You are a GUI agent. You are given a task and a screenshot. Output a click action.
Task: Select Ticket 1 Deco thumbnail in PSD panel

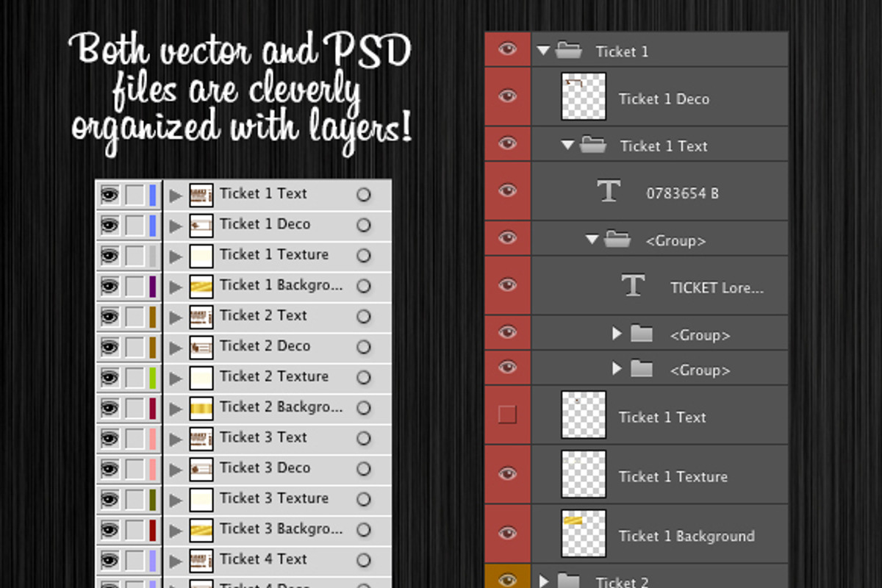click(584, 96)
